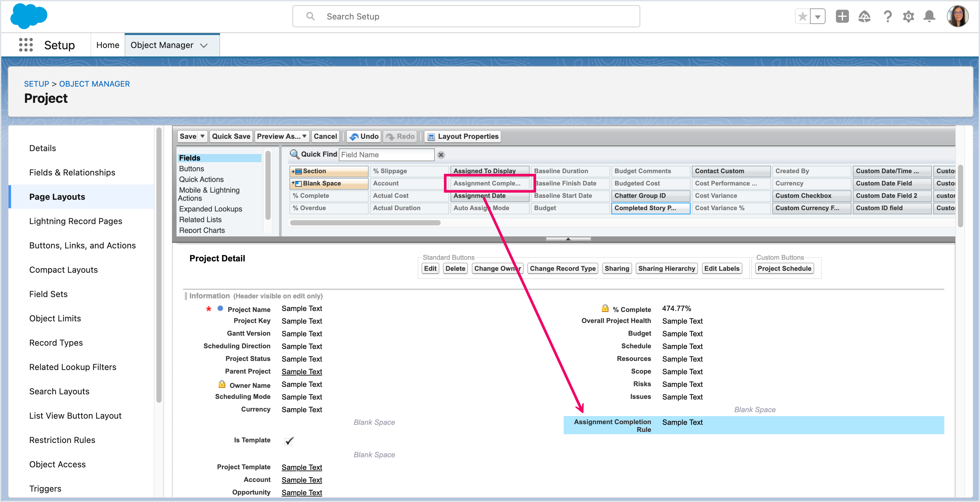The width and height of the screenshot is (980, 502).
Task: Open the Setup gear menu
Action: pos(909,16)
